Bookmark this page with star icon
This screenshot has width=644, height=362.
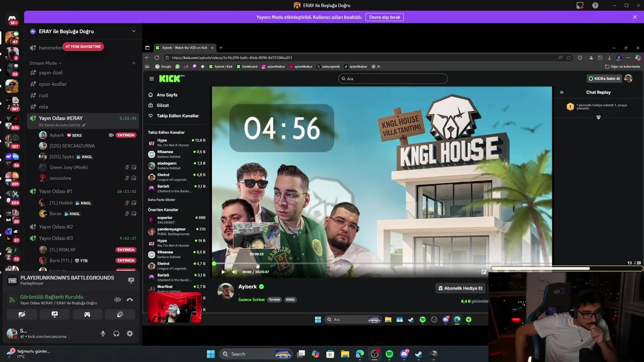coord(569,57)
